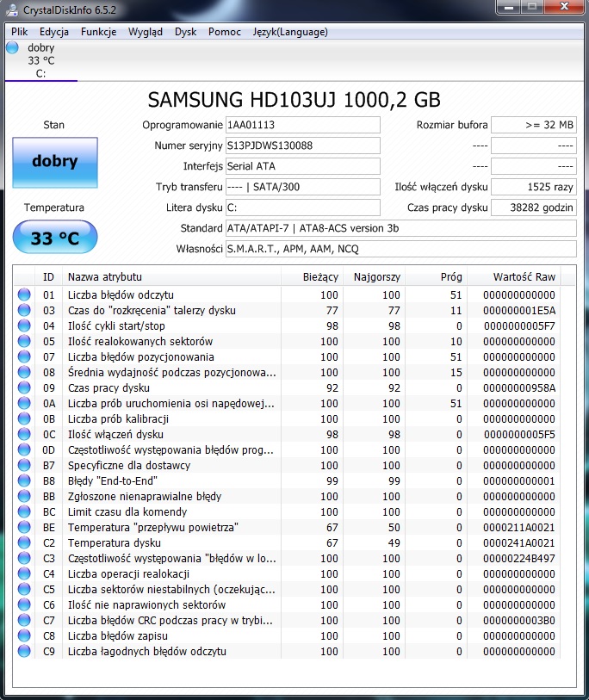
Task: Open the Funkcje menu
Action: [99, 32]
